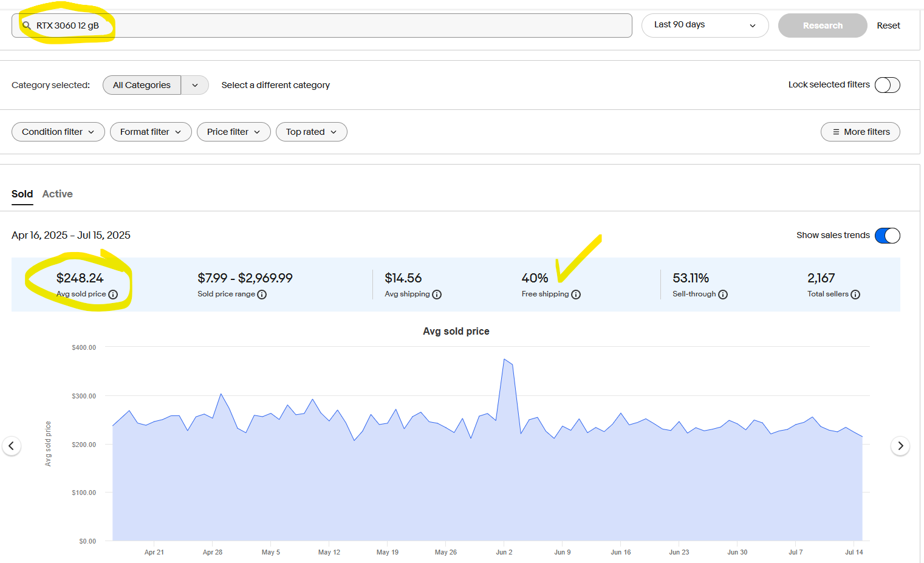
Task: Click the $248.24 average sold price value
Action: (x=80, y=278)
